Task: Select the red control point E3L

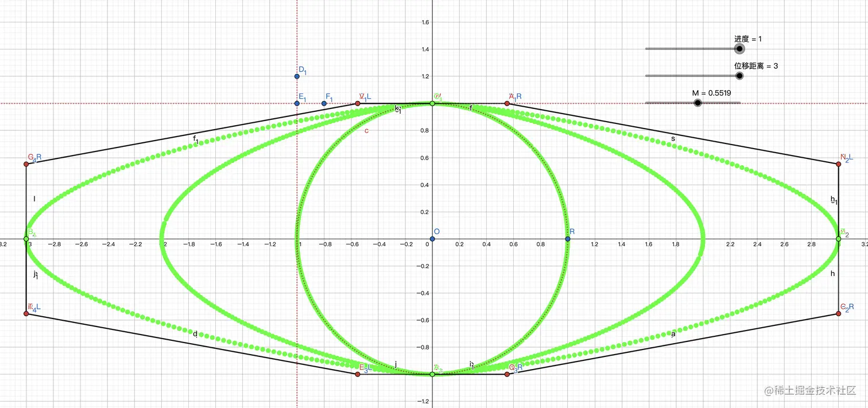Action: pyautogui.click(x=358, y=374)
